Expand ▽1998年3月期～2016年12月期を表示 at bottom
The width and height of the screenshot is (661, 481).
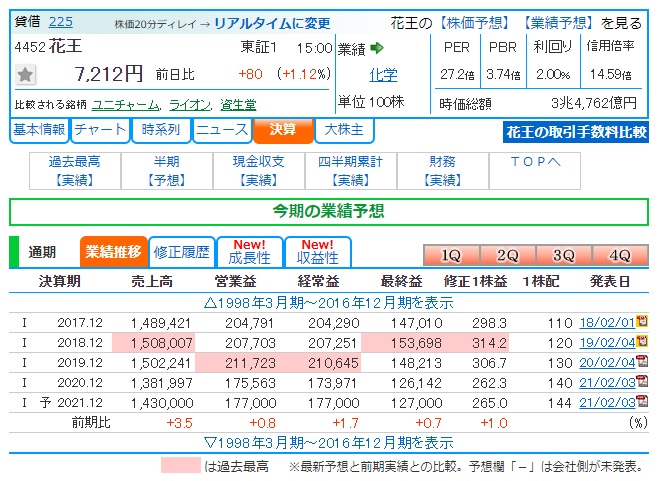(x=328, y=443)
